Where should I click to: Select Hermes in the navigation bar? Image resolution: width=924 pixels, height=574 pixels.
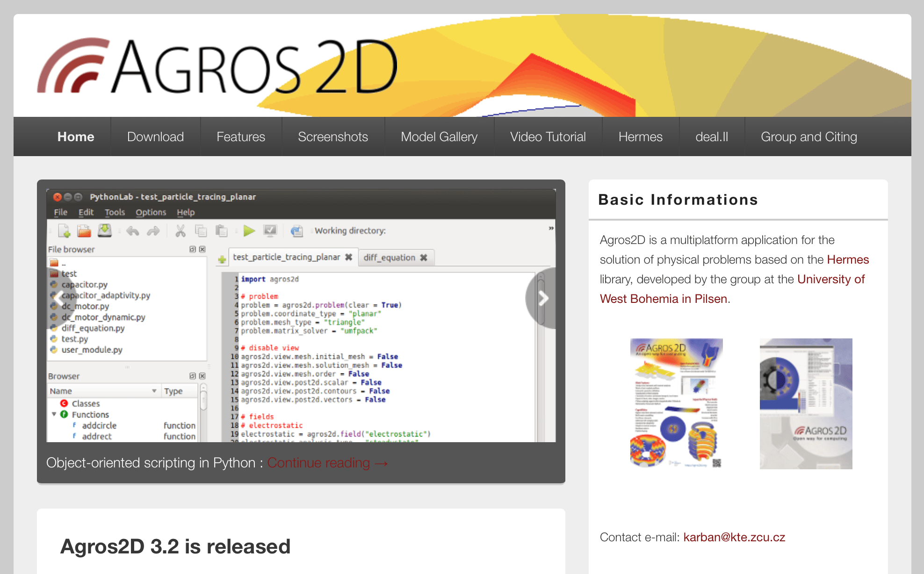pos(641,136)
